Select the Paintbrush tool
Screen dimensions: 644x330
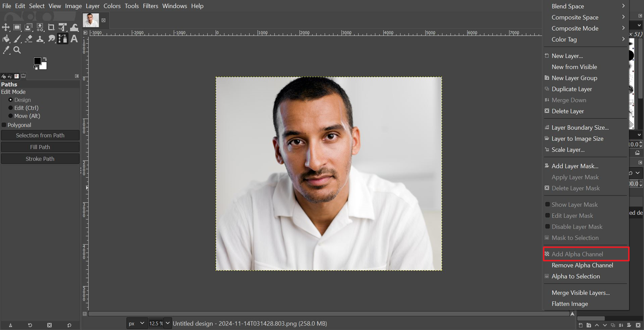pyautogui.click(x=17, y=39)
